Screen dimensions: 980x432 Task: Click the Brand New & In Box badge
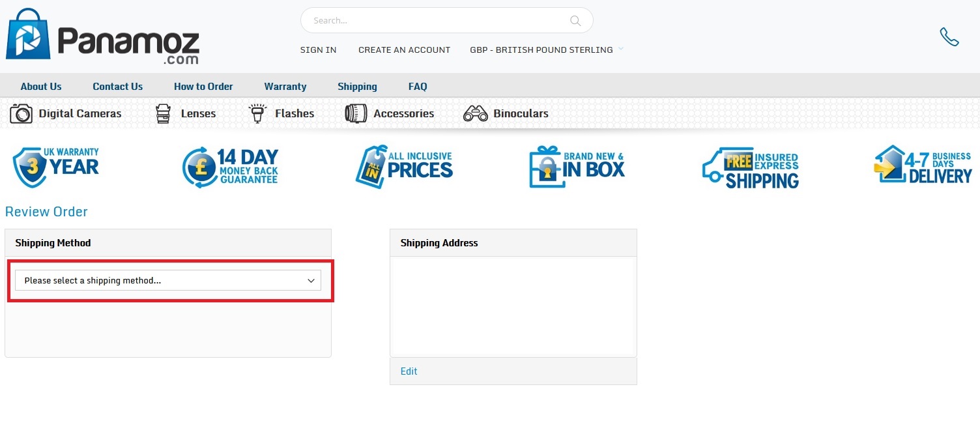pyautogui.click(x=577, y=167)
